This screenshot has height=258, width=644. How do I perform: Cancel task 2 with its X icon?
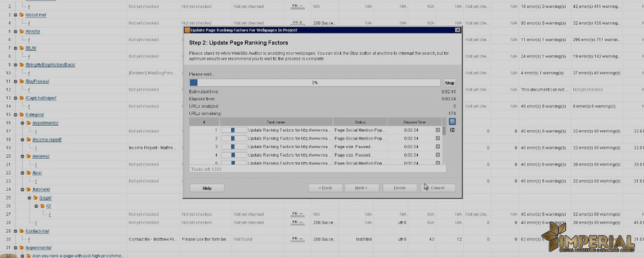point(438,138)
